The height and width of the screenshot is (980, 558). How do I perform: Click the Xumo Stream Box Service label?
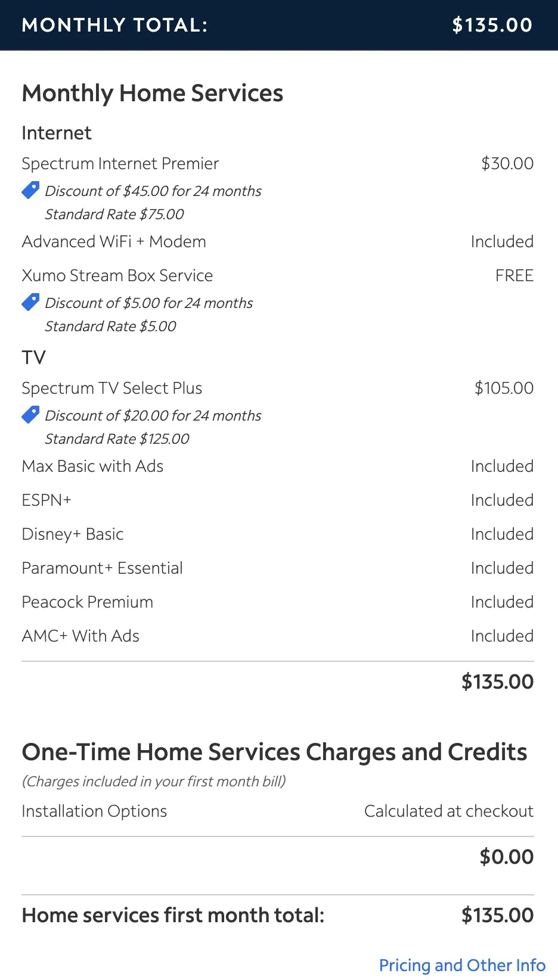pos(117,275)
